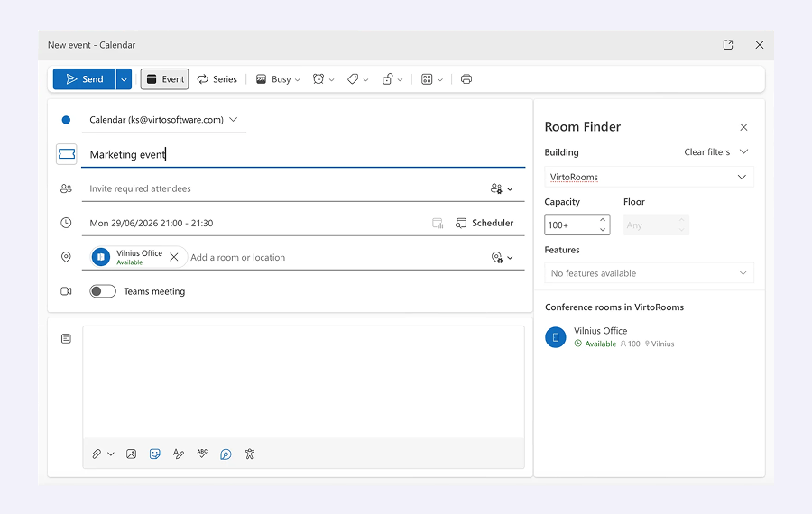Print the event with printer icon
The height and width of the screenshot is (514, 812).
click(466, 79)
